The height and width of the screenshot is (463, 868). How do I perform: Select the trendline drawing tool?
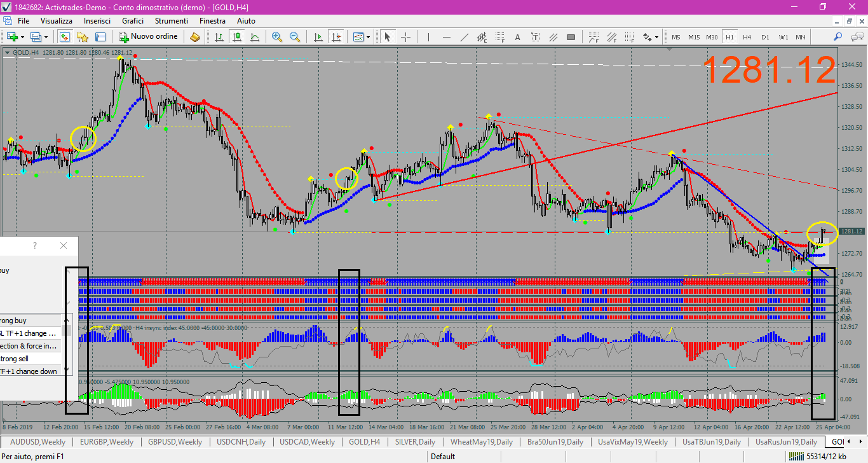point(465,37)
